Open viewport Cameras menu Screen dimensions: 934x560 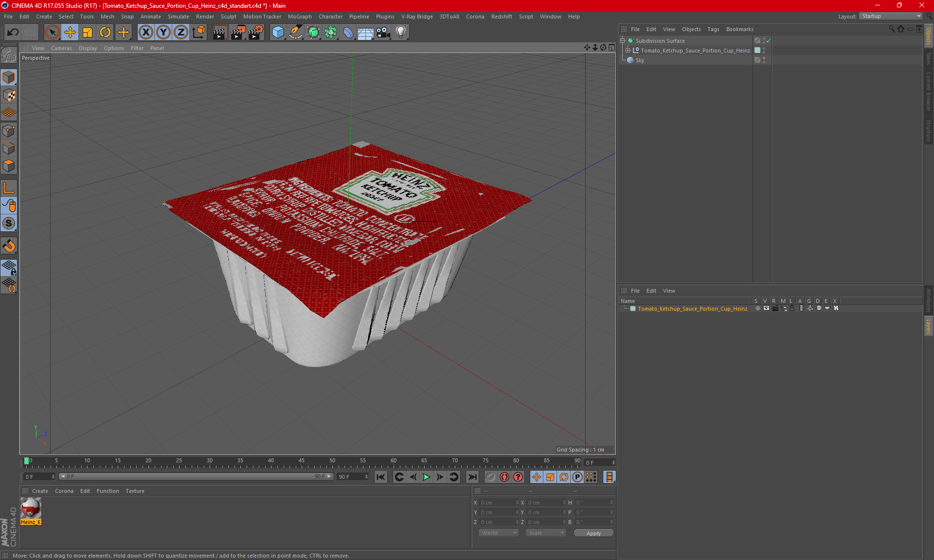tap(61, 48)
